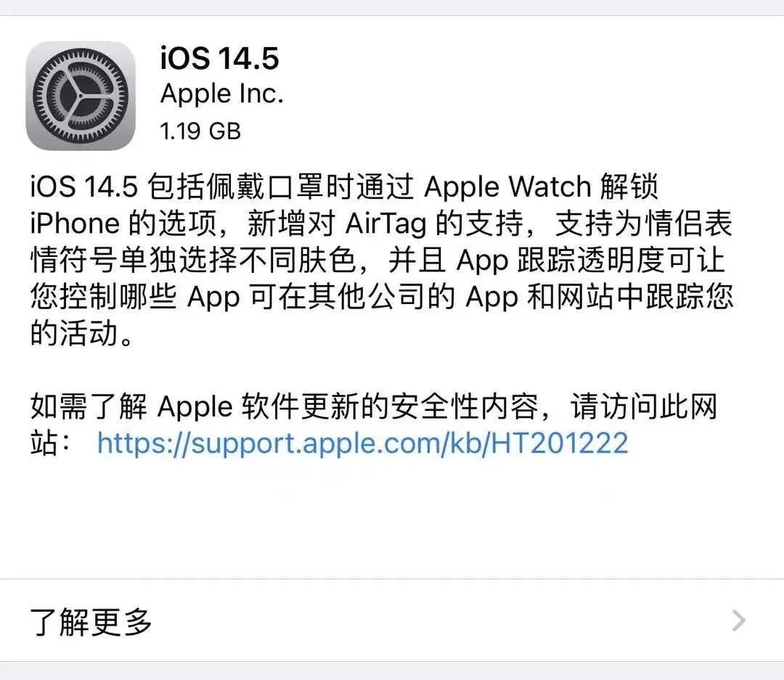Screen dimensions: 784x680
Task: Tap the gray strip below 了解更多
Action: coord(392,671)
